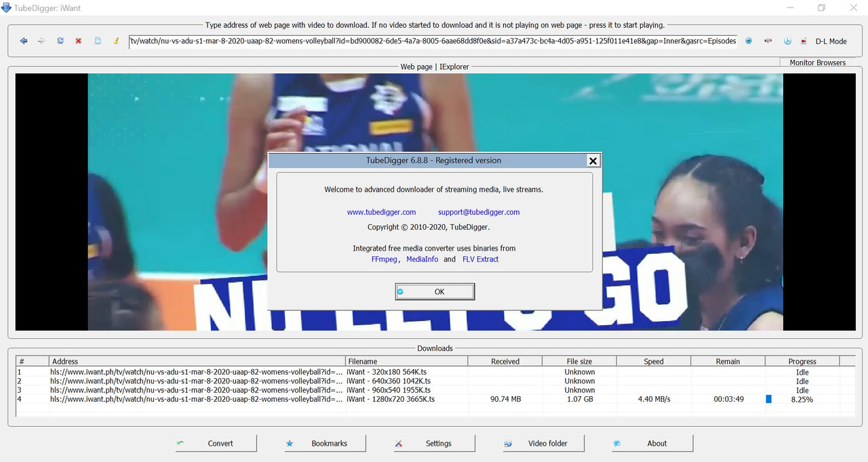Sort by the Address column header
Viewport: 868px width, 462px height.
click(197, 362)
